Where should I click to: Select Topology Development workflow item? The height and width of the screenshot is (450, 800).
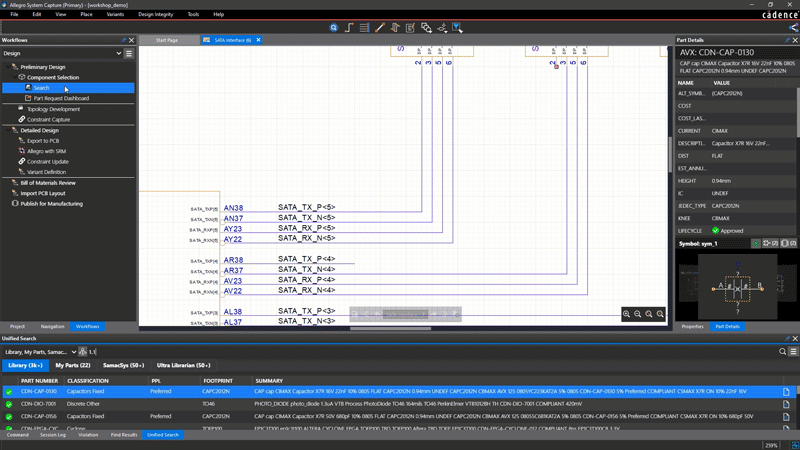(x=53, y=109)
